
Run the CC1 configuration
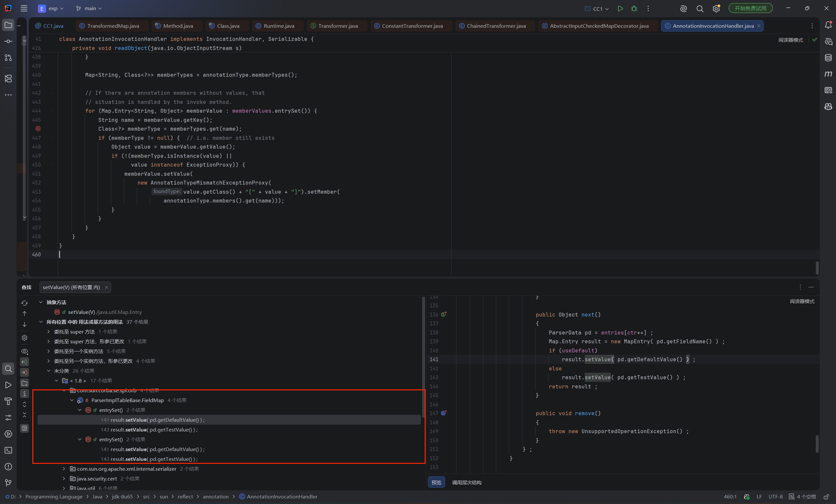pos(620,8)
